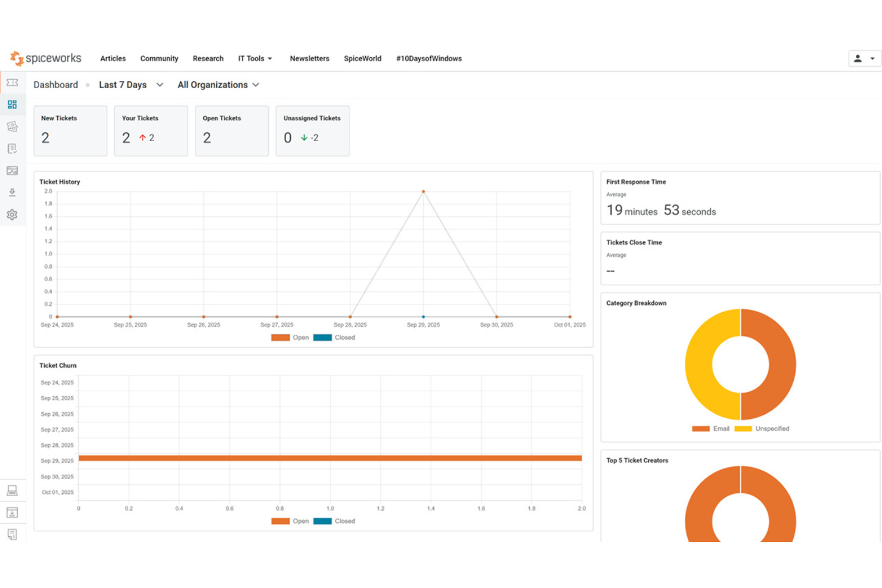Open the #10DaysofWindows link
882x588 pixels.
(429, 58)
